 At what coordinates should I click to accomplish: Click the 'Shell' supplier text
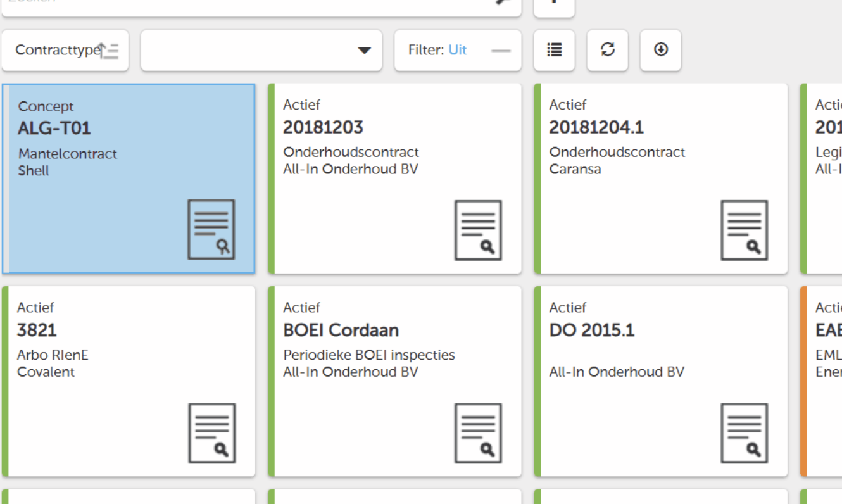click(x=34, y=170)
